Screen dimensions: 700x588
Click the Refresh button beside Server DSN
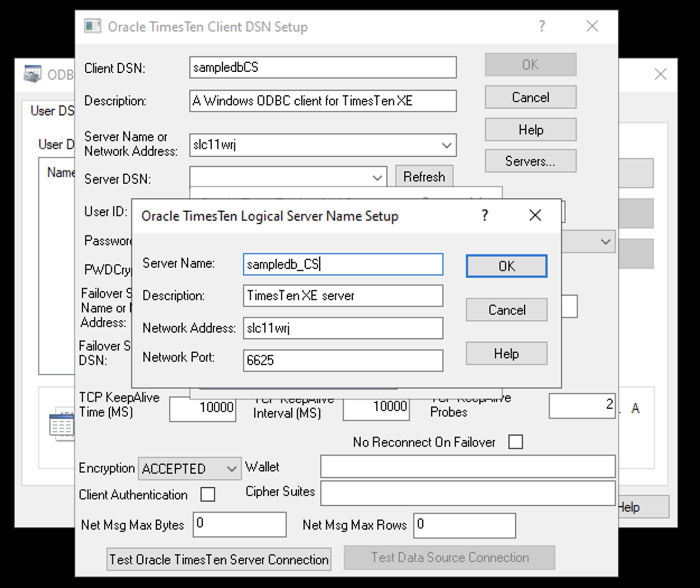[x=424, y=177]
